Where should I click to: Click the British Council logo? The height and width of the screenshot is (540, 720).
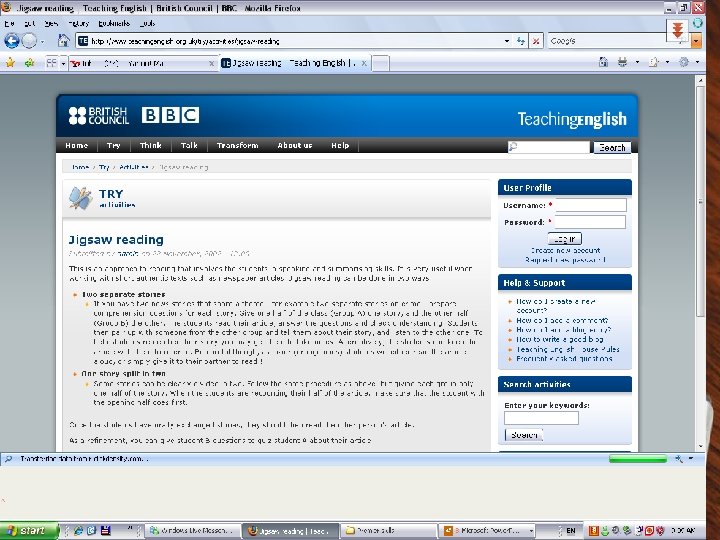pos(98,116)
